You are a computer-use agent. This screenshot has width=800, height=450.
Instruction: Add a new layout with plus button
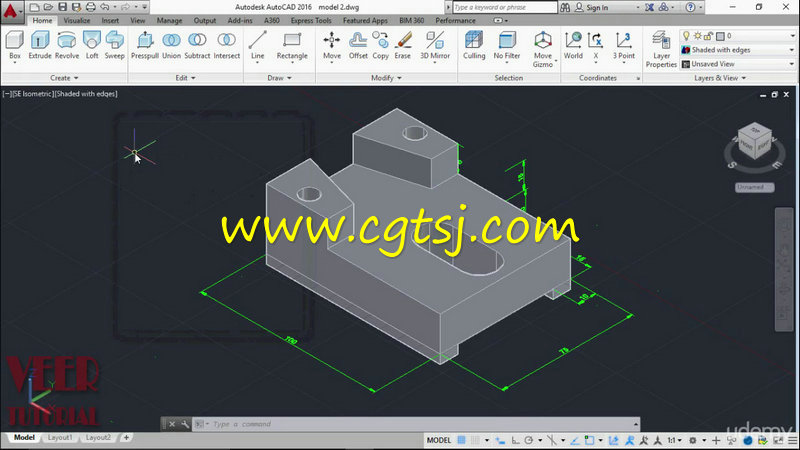point(126,437)
